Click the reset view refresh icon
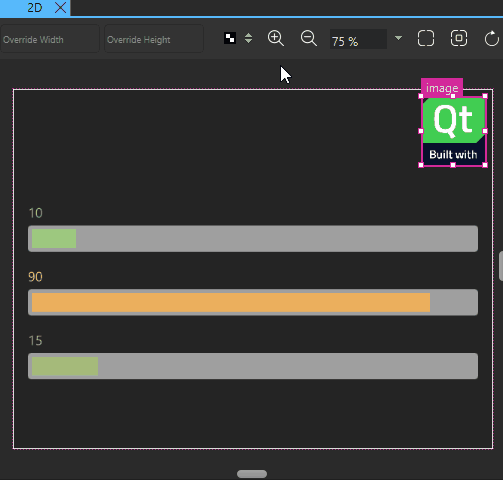503x480 pixels. pos(491,38)
